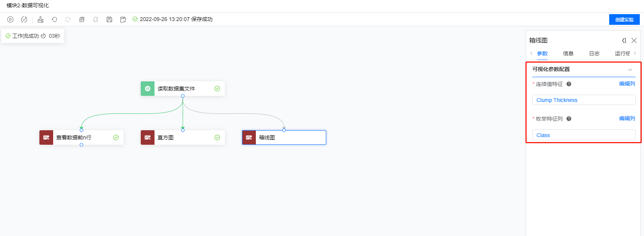This screenshot has width=644, height=236.
Task: Show previous tabs with left chevron
Action: [x=531, y=53]
